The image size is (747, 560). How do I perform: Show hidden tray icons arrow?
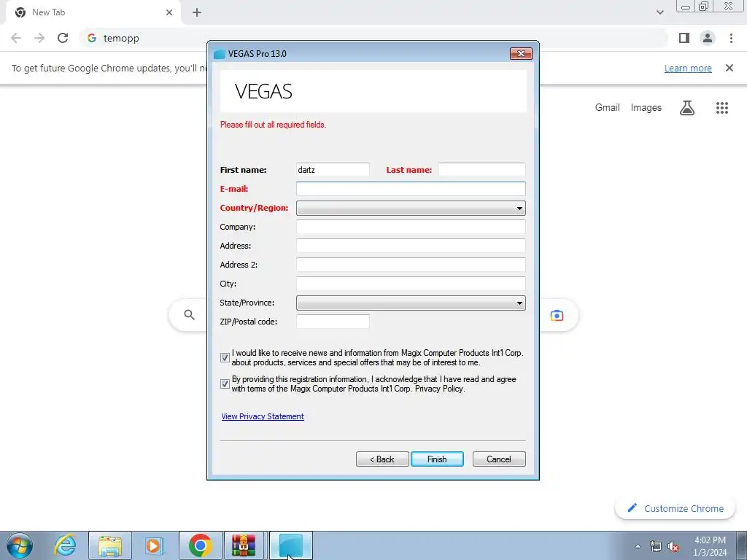point(638,546)
